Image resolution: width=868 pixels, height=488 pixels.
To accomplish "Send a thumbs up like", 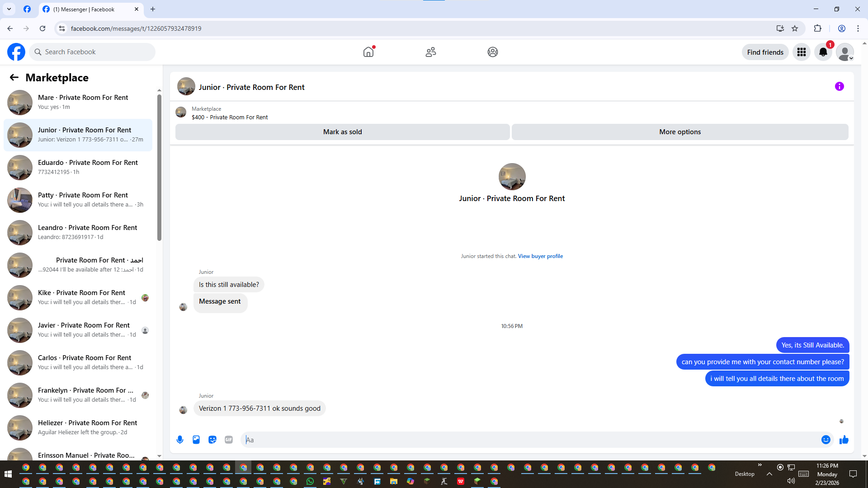I will tap(844, 440).
